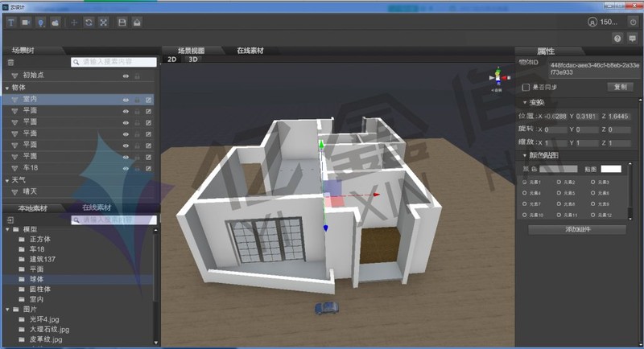Image resolution: width=644 pixels, height=349 pixels.
Task: Open the chat/feedback bubble icon
Action: point(633,39)
